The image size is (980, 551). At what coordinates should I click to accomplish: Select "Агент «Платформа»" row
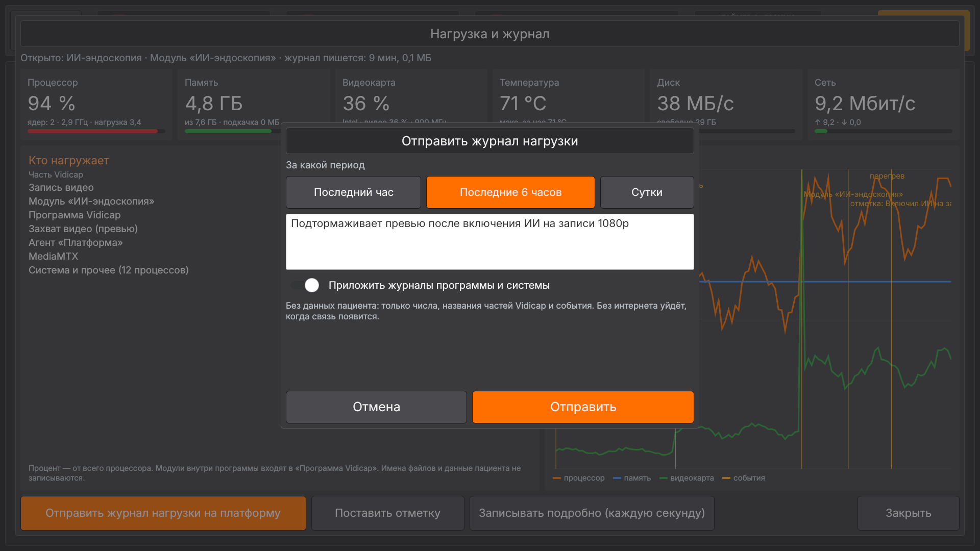pos(76,243)
